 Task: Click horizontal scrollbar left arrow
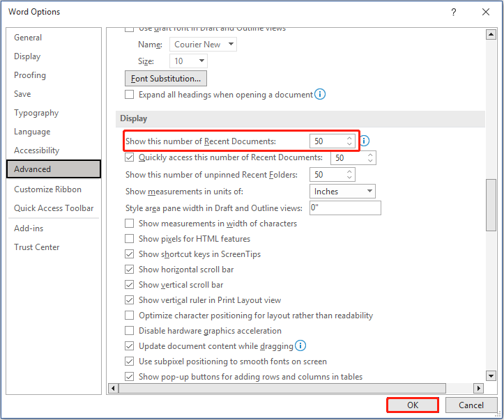pos(113,388)
